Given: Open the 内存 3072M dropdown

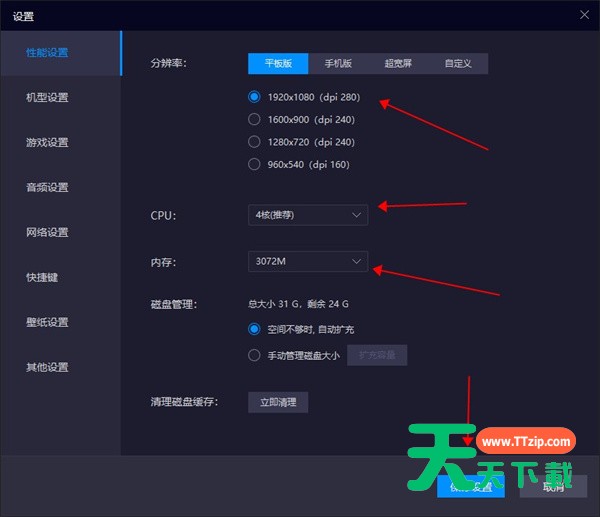Looking at the screenshot, I should click(308, 261).
